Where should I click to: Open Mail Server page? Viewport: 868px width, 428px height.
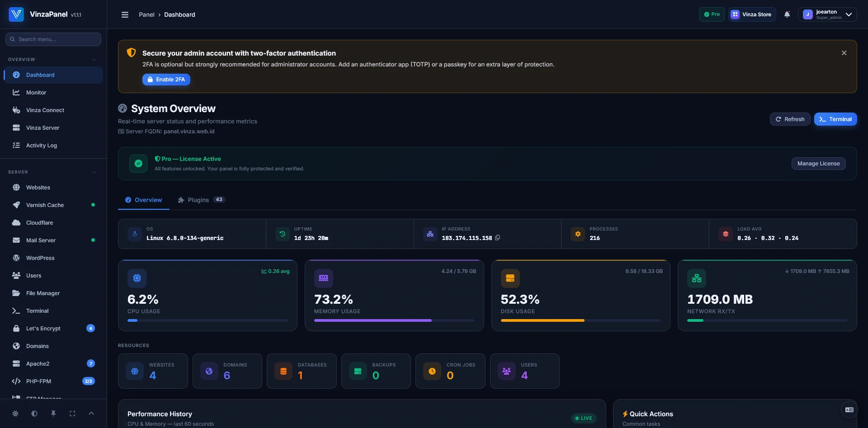(x=53, y=240)
